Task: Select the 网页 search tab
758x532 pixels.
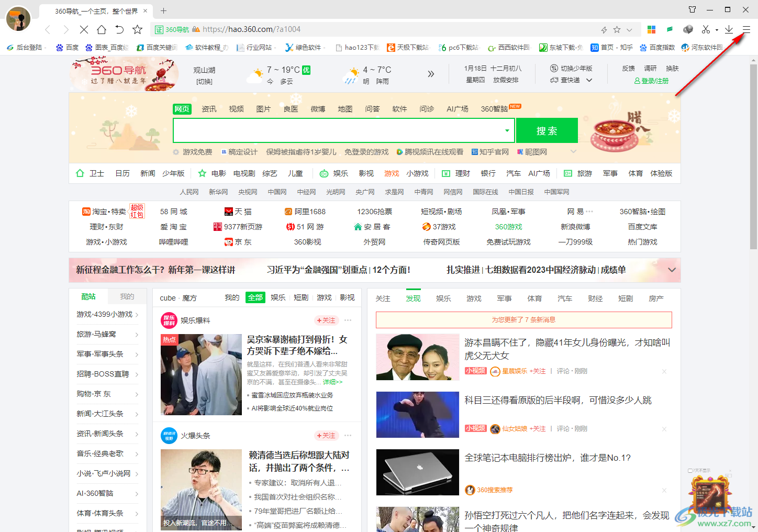Action: point(182,109)
